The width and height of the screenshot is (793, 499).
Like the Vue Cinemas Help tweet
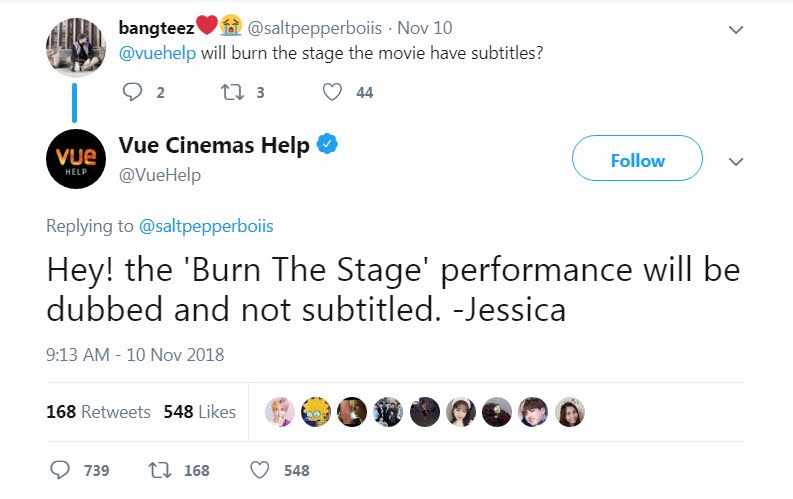coord(260,470)
